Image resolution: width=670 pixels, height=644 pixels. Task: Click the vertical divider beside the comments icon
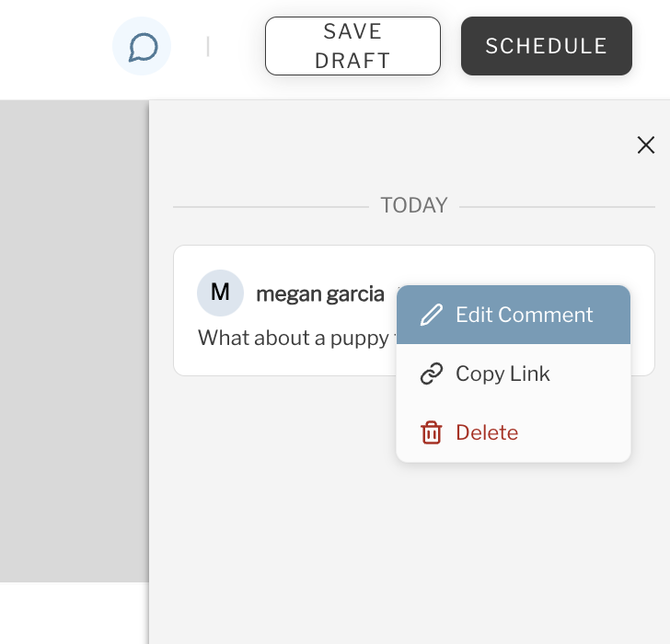coord(208,46)
